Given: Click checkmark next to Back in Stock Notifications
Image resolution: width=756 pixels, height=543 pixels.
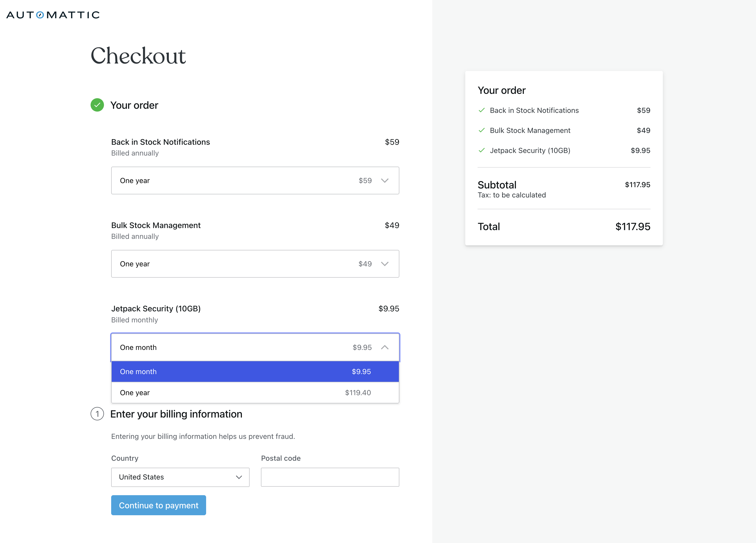Looking at the screenshot, I should coord(481,110).
